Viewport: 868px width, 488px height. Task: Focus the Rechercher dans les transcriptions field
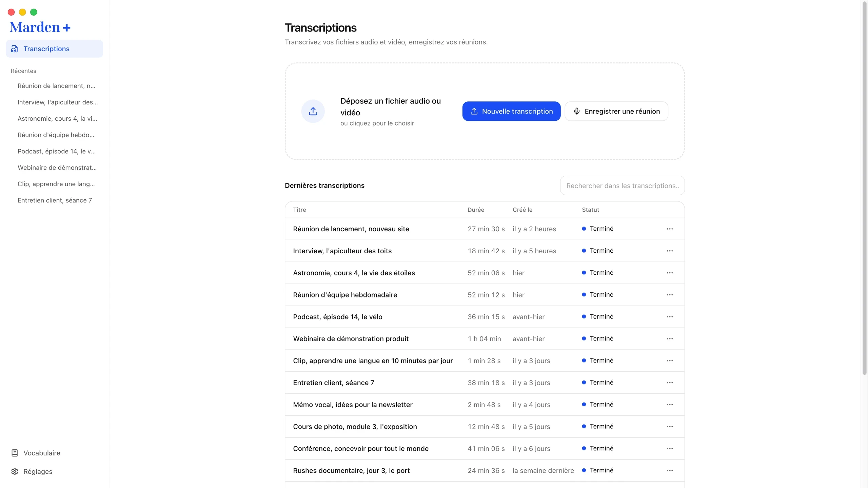pos(622,186)
